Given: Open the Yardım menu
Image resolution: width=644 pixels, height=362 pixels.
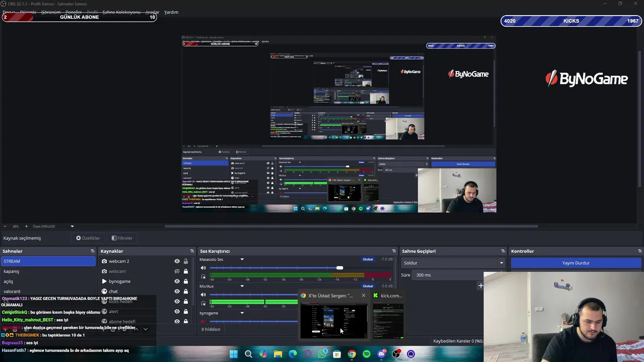Looking at the screenshot, I should (171, 12).
